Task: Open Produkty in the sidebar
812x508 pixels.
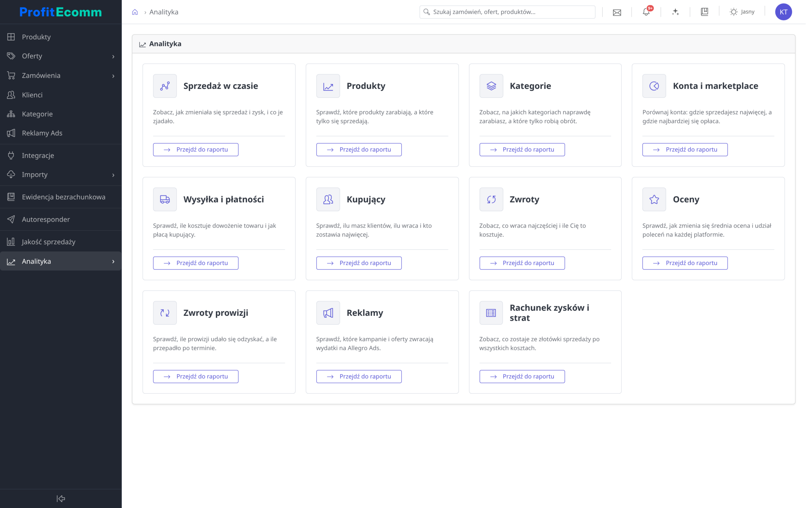Action: [61, 37]
